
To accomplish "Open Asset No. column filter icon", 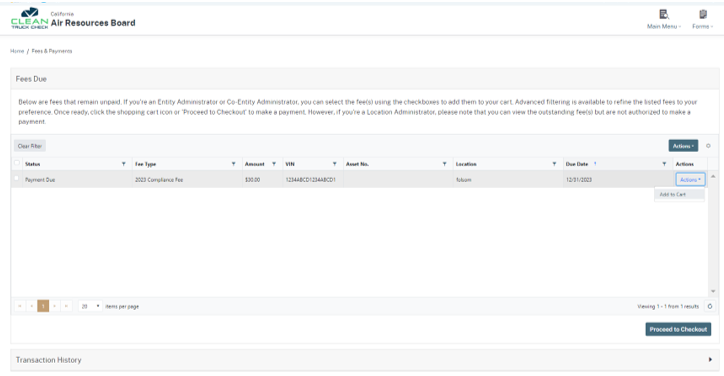I will coord(444,164).
